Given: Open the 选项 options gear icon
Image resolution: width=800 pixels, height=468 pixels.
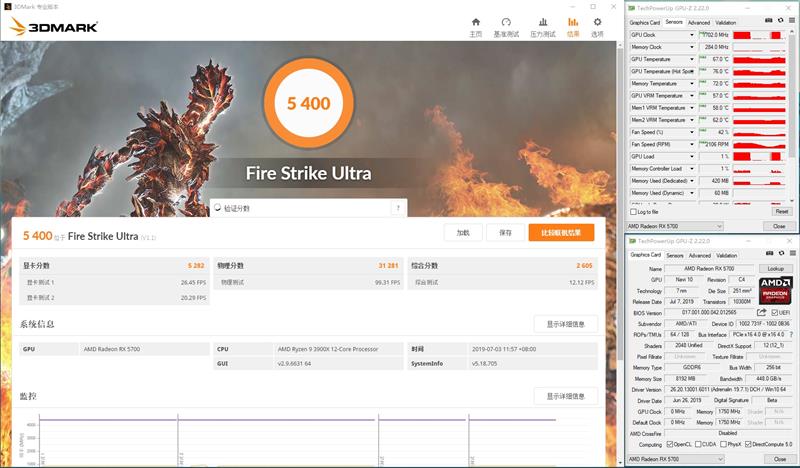Looking at the screenshot, I should pyautogui.click(x=597, y=24).
